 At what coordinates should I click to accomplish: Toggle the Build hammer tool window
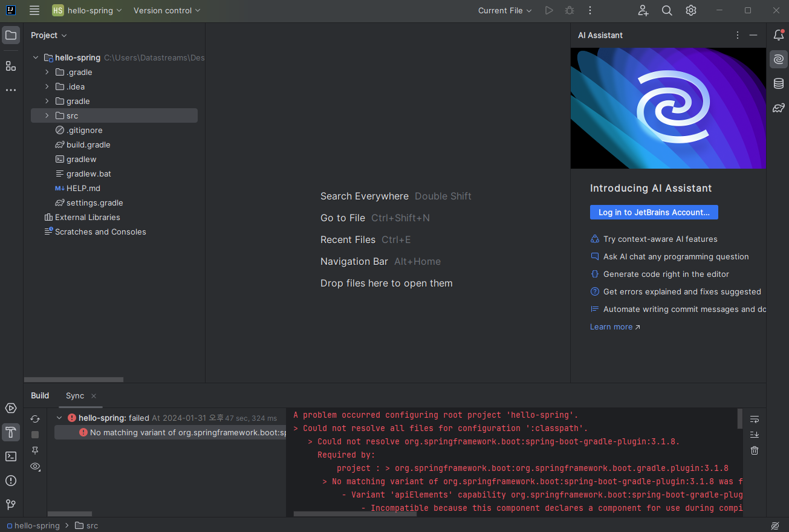click(x=11, y=432)
